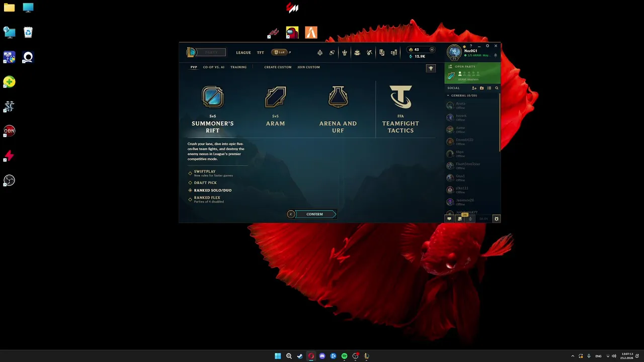Viewport: 644px width, 362px height.
Task: Switch to the PVP tab
Action: (194, 67)
